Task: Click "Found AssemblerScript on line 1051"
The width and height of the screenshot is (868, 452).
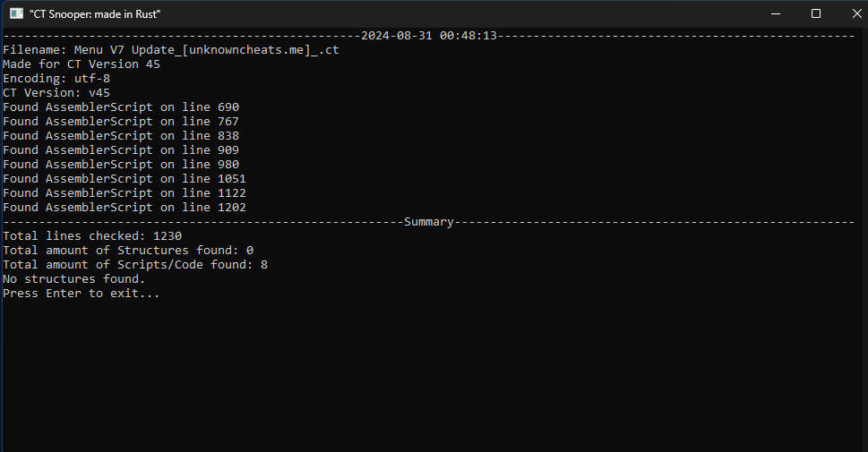Action: pyautogui.click(x=125, y=179)
